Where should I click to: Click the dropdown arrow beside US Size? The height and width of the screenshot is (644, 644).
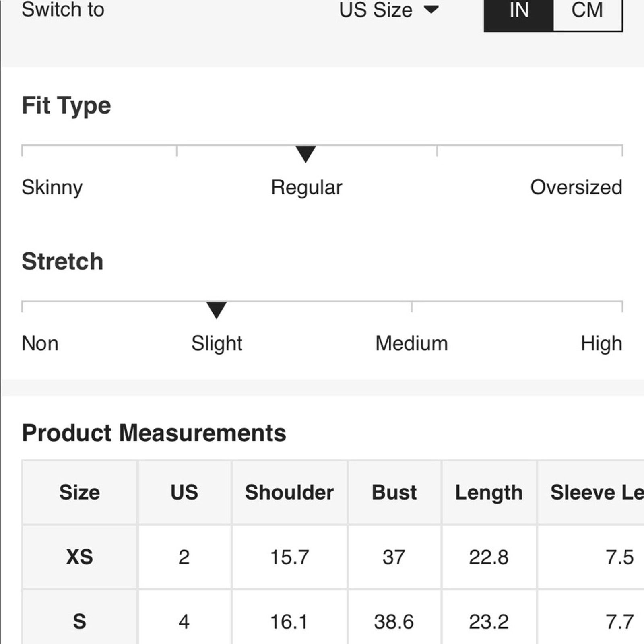pyautogui.click(x=431, y=9)
